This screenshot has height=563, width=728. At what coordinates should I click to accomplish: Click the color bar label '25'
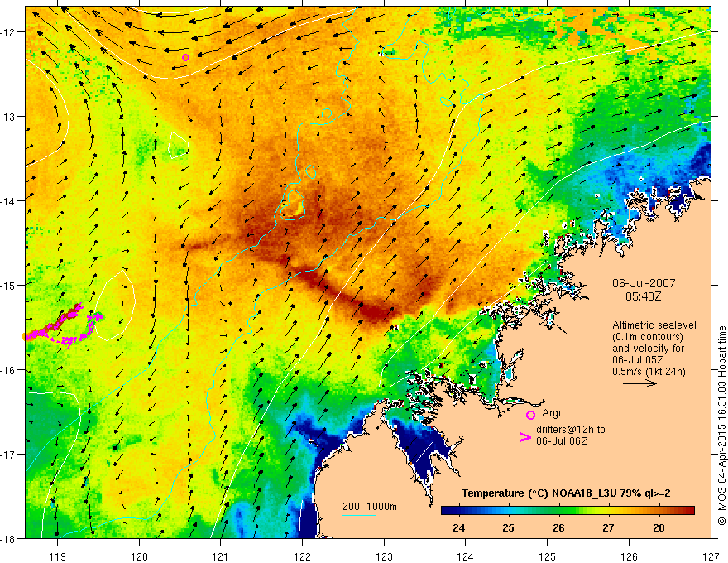pyautogui.click(x=509, y=527)
